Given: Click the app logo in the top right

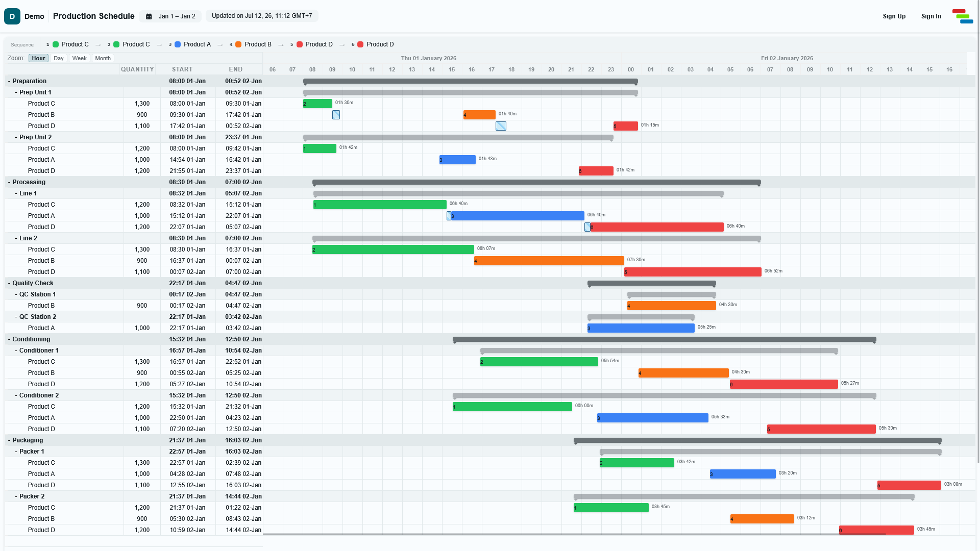Looking at the screenshot, I should click(x=963, y=16).
